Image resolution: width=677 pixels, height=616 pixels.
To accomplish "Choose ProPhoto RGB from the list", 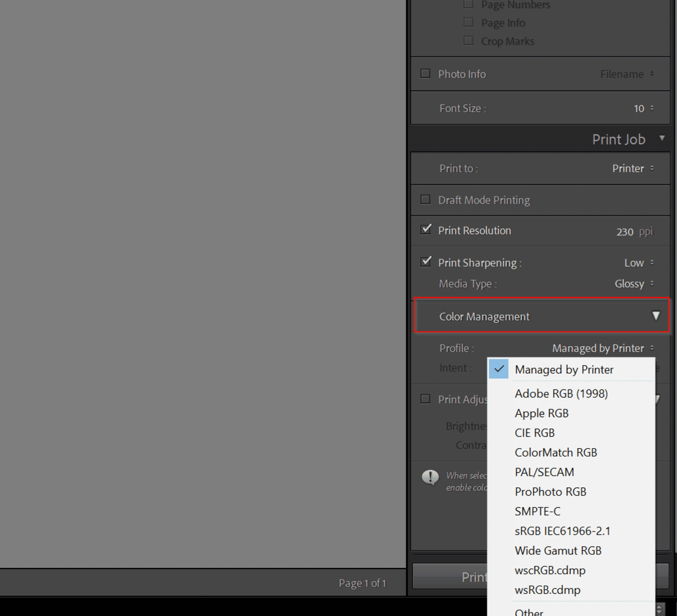I will pyautogui.click(x=550, y=492).
